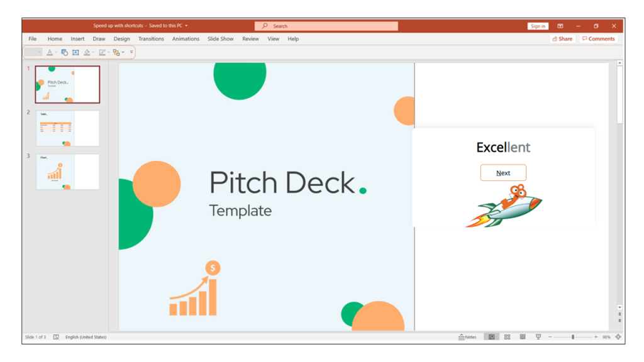
Task: Toggle spell check via the proofing status icon
Action: point(57,336)
